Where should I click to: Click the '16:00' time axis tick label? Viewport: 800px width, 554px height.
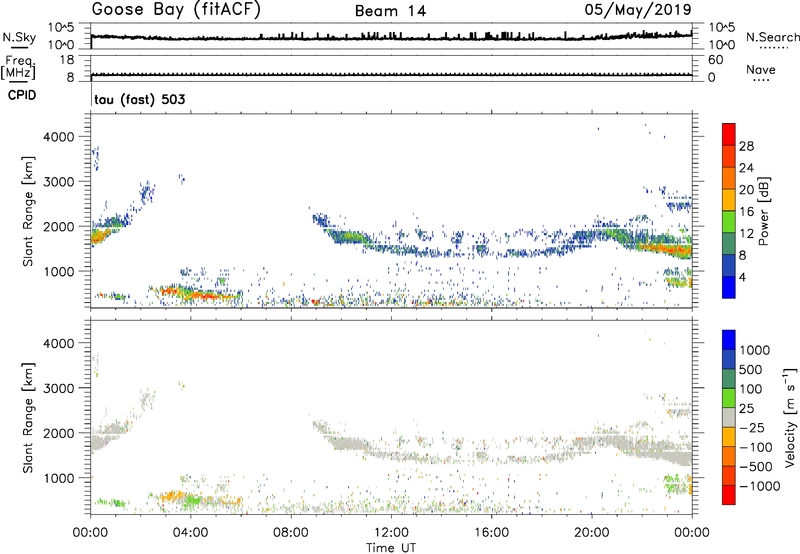click(491, 533)
